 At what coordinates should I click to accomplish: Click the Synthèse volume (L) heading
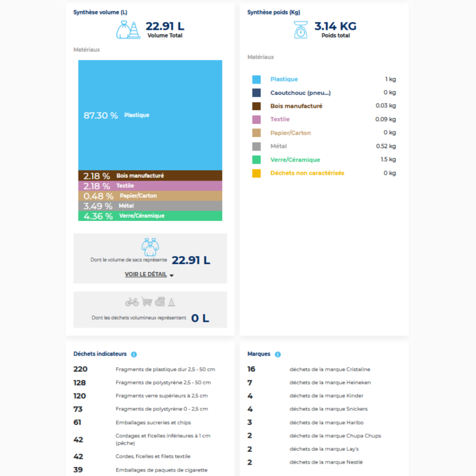point(100,12)
